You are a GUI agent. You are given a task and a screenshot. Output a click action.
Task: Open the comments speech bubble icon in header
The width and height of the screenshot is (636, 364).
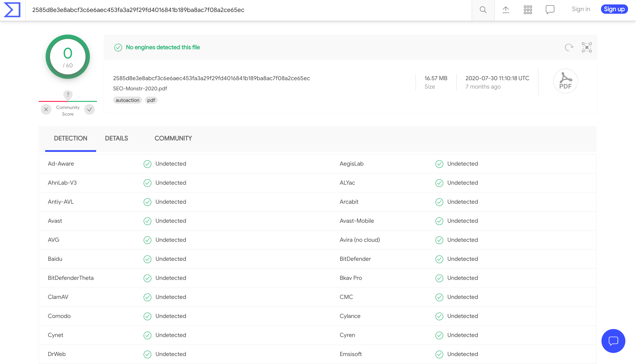click(550, 10)
